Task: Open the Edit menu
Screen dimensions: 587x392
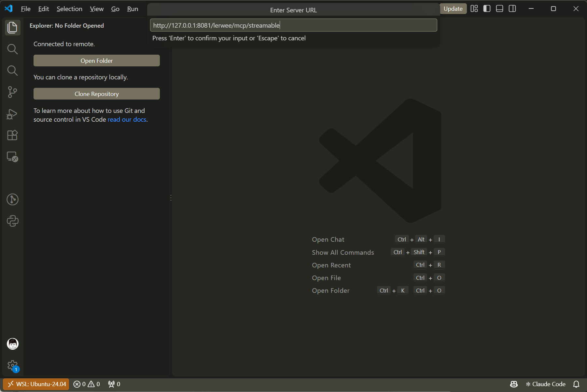Action: pos(44,9)
